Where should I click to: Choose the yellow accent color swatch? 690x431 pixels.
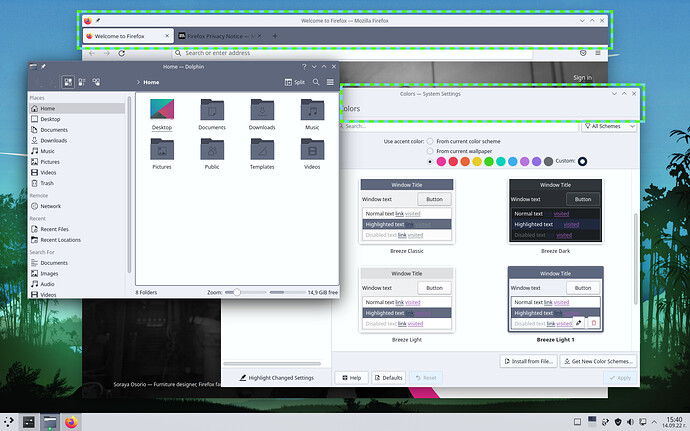(x=477, y=162)
